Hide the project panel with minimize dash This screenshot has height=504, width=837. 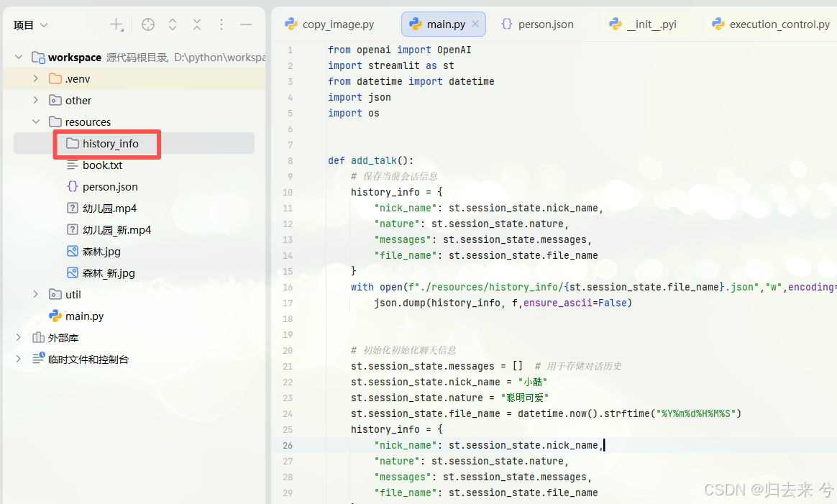[x=245, y=24]
